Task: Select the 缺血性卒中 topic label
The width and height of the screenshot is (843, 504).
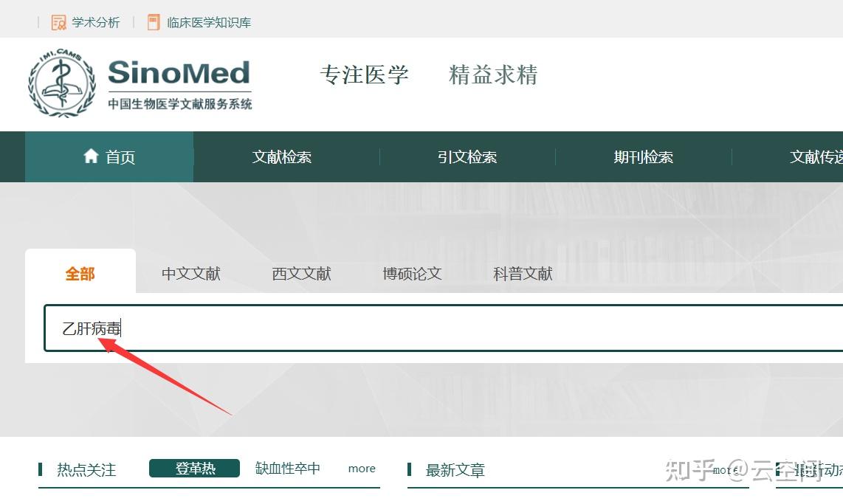Action: [x=287, y=468]
